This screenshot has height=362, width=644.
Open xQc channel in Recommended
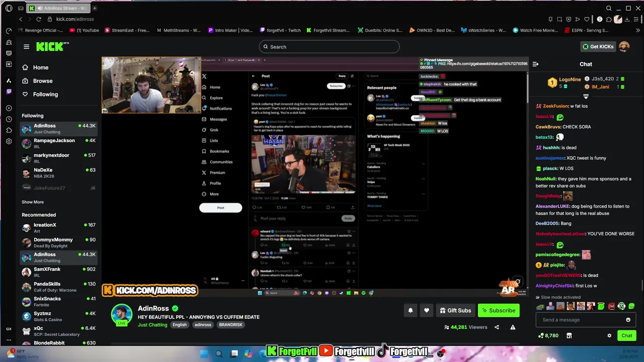tap(58, 331)
